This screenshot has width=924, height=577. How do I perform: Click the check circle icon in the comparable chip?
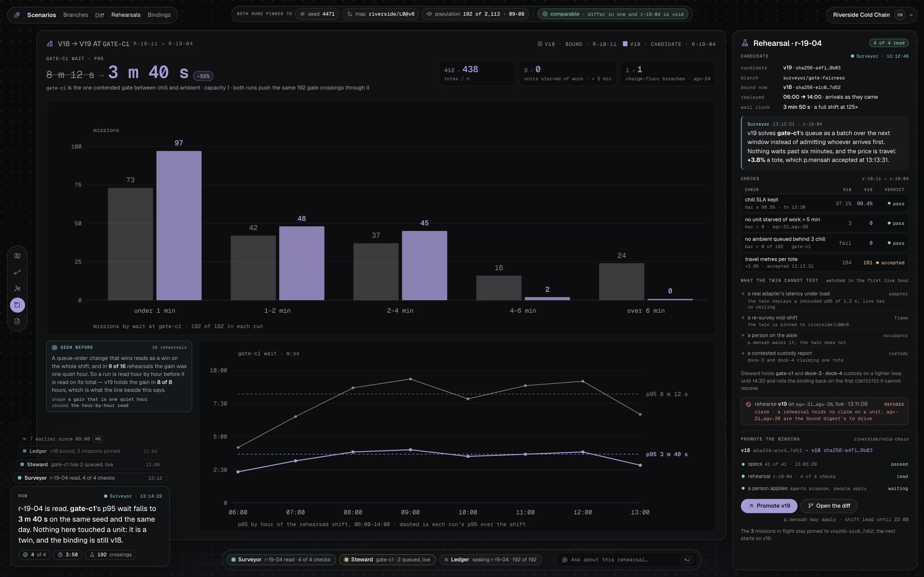point(545,14)
